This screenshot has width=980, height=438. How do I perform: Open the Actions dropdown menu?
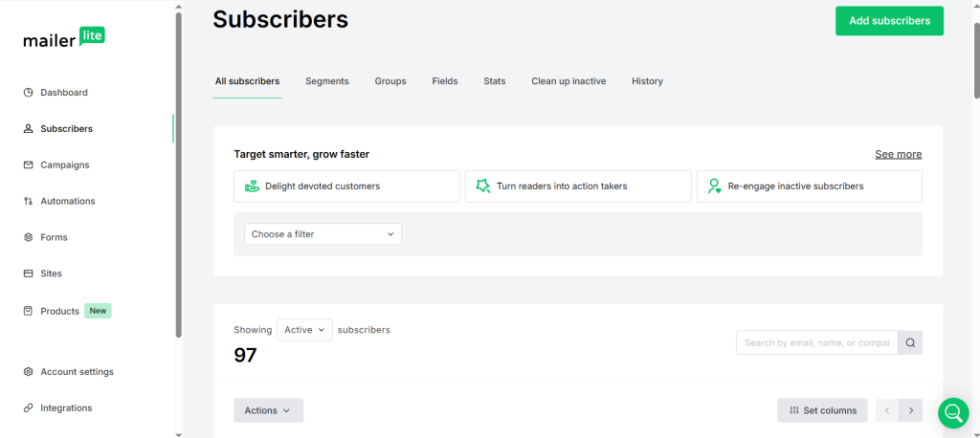268,410
